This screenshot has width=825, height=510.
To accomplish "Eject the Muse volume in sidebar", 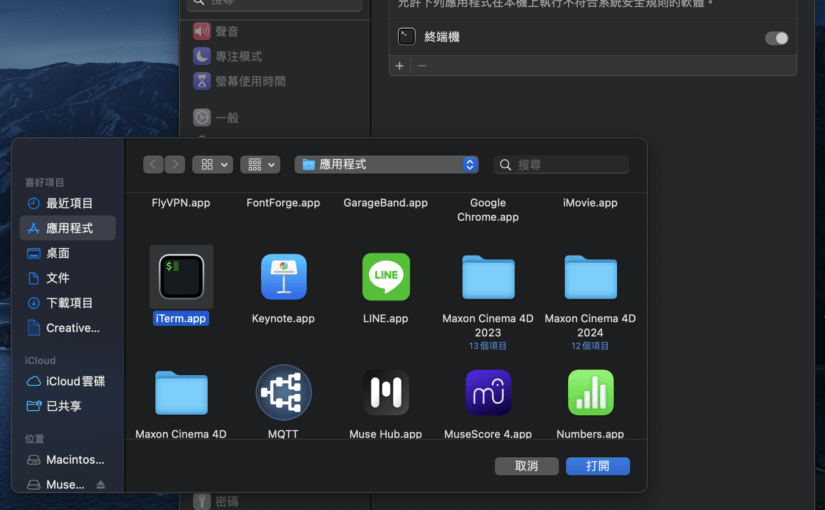I will [x=100, y=485].
